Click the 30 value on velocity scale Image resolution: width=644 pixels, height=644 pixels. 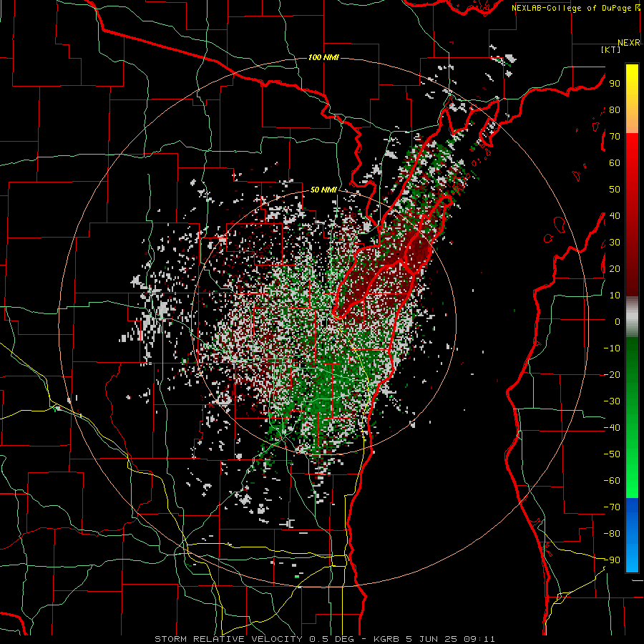coord(615,243)
